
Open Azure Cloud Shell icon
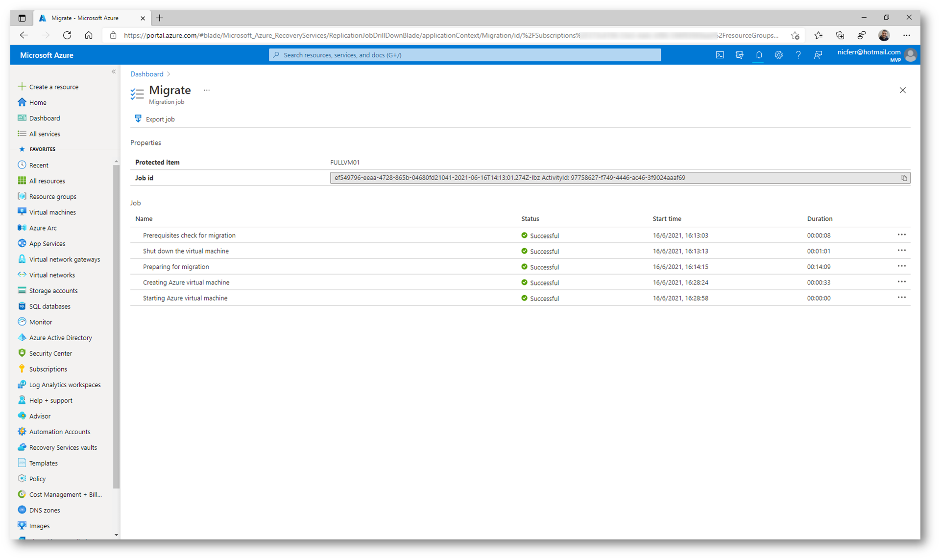coord(720,55)
